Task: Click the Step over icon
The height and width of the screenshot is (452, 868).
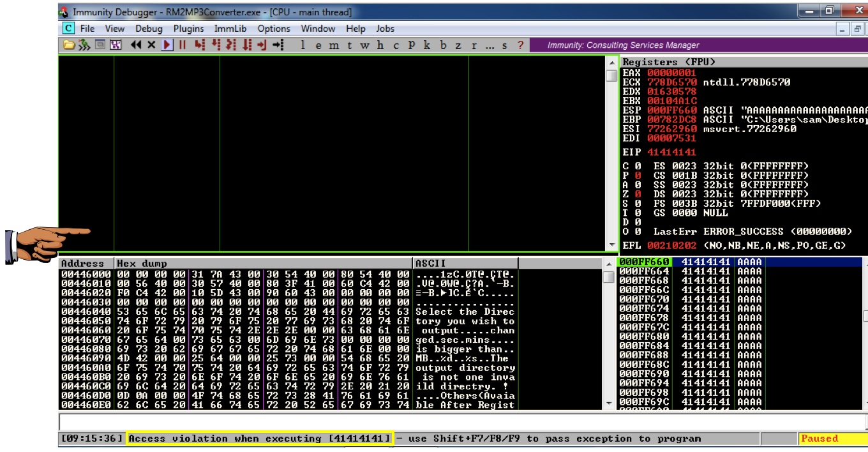Action: point(216,45)
